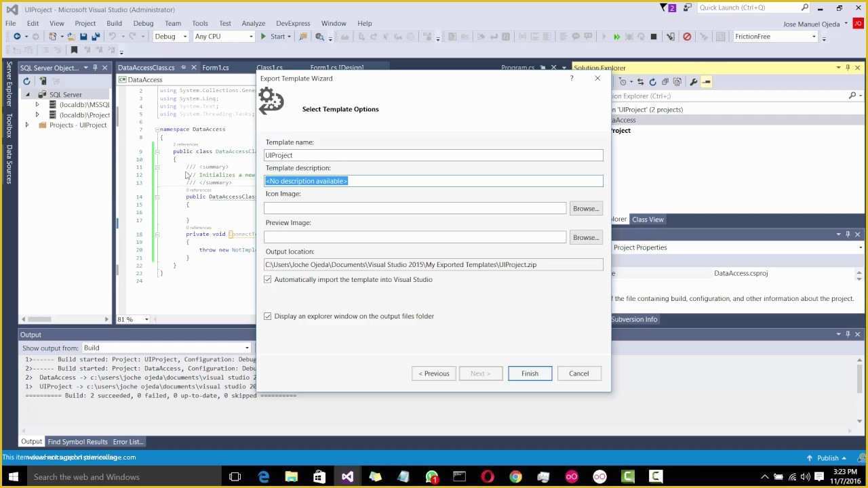Click the Navigate Backward arrow icon

tap(17, 37)
